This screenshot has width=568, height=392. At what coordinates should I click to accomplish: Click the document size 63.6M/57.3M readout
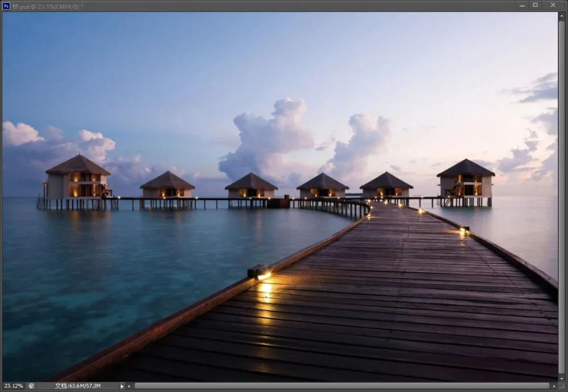click(77, 386)
